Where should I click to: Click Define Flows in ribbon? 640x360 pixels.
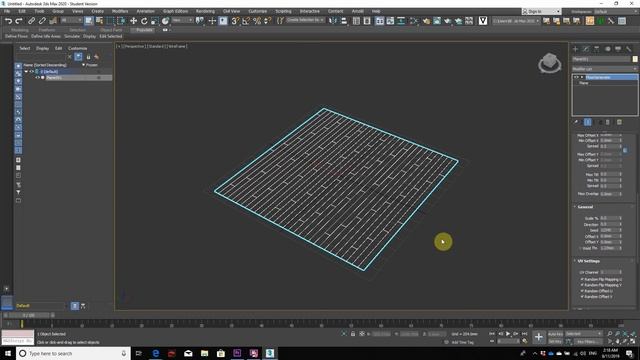click(16, 36)
